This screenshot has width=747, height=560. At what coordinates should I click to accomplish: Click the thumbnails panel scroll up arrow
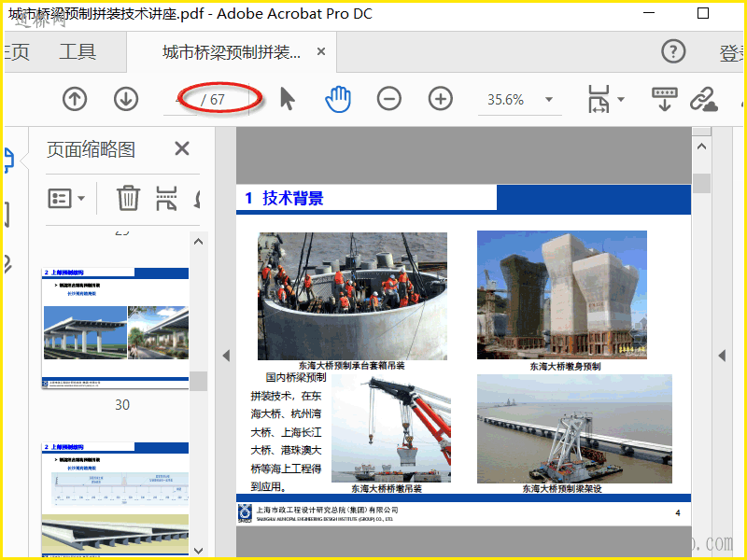click(x=199, y=242)
